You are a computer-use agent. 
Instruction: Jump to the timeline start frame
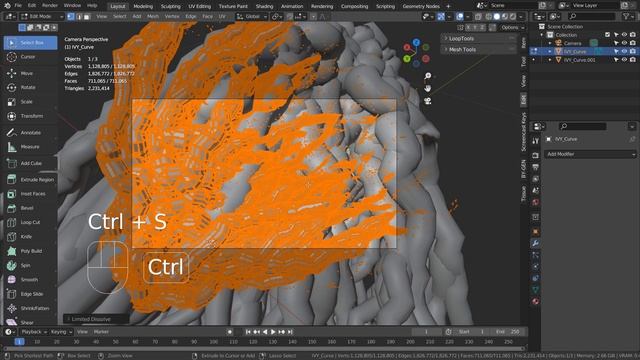(x=248, y=332)
